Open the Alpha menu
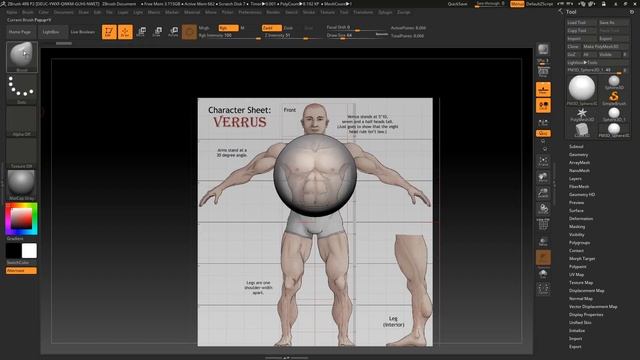640x360 pixels. 12,12
